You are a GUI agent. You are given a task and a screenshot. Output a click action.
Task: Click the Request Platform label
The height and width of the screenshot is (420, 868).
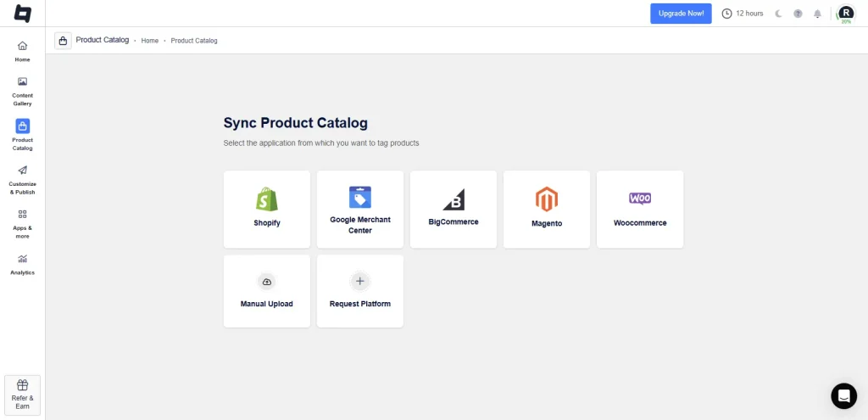(359, 304)
